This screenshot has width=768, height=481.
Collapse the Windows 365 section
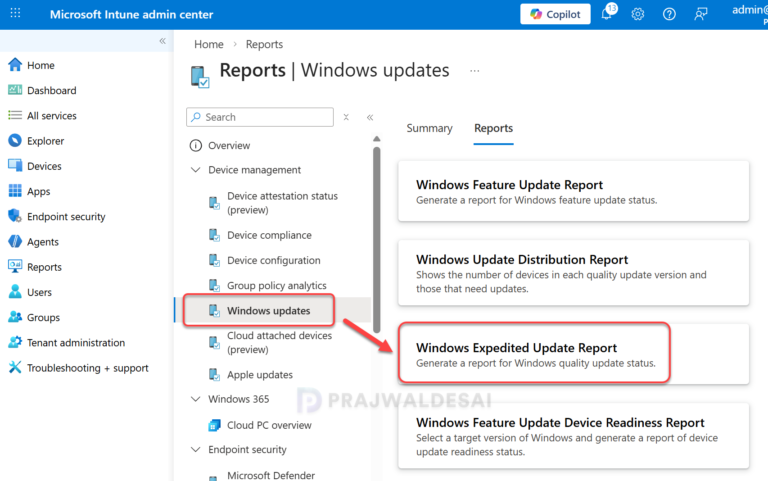(195, 399)
